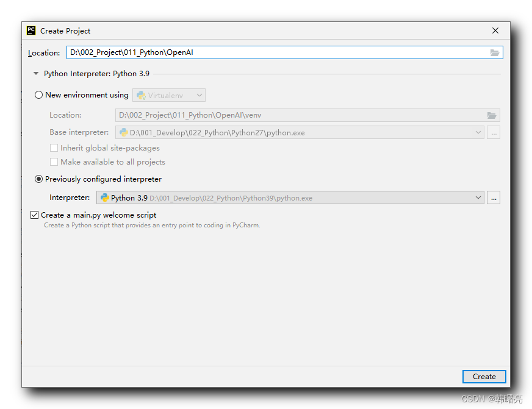Image resolution: width=532 pixels, height=409 pixels.
Task: Select Previously configured interpreter radio button
Action: (38, 179)
